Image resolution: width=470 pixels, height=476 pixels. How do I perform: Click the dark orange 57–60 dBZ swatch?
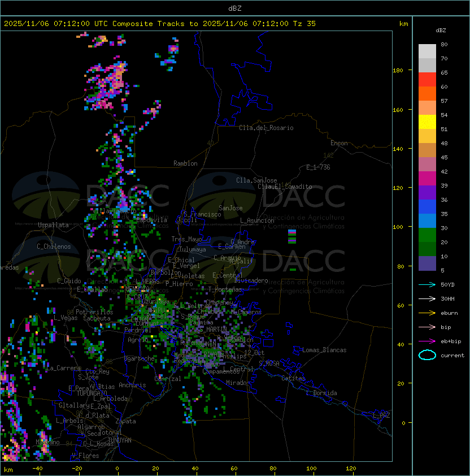coord(427,93)
